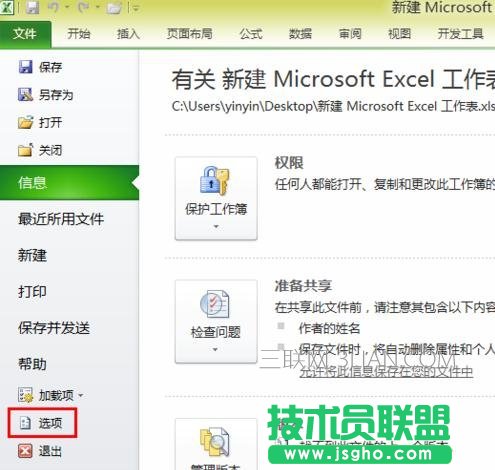Open the 公式 ribbon tab
495x470 pixels.
[x=251, y=34]
